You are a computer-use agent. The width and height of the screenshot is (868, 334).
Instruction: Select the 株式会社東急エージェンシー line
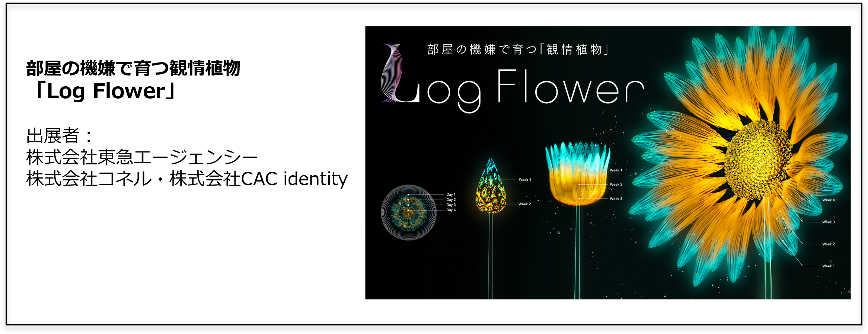142,157
